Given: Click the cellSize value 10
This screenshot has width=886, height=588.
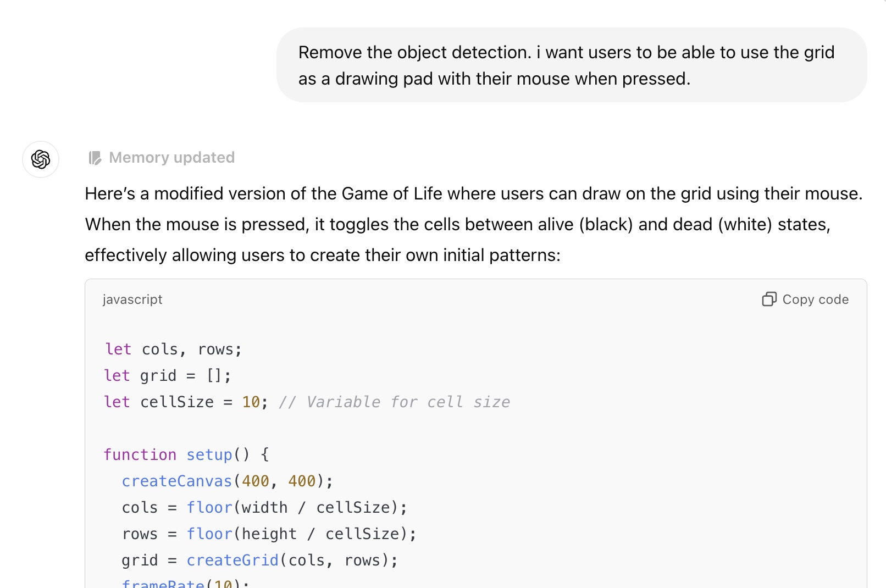Looking at the screenshot, I should pos(251,402).
